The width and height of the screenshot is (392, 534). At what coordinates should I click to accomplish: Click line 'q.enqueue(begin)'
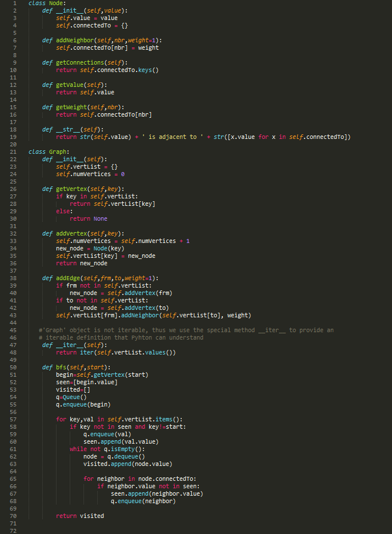tap(83, 405)
